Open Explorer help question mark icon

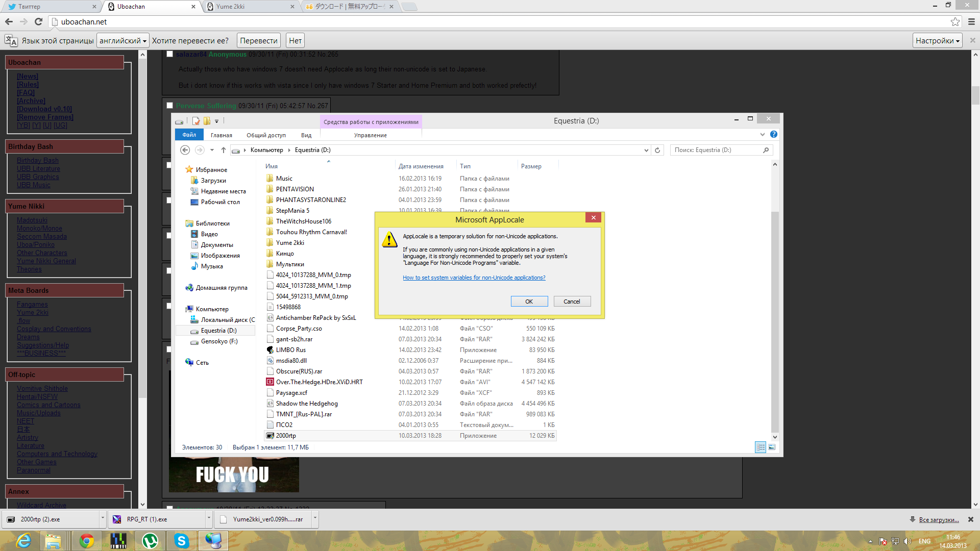(x=774, y=134)
